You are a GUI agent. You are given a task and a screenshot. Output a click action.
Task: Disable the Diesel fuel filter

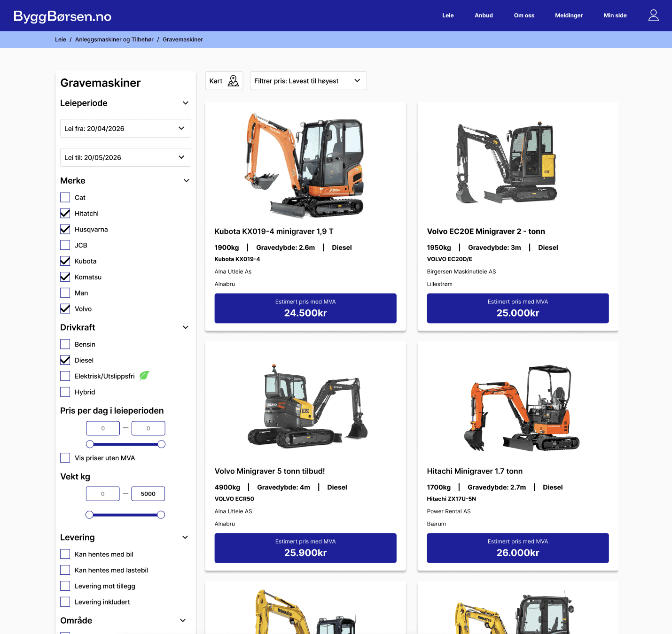[65, 360]
